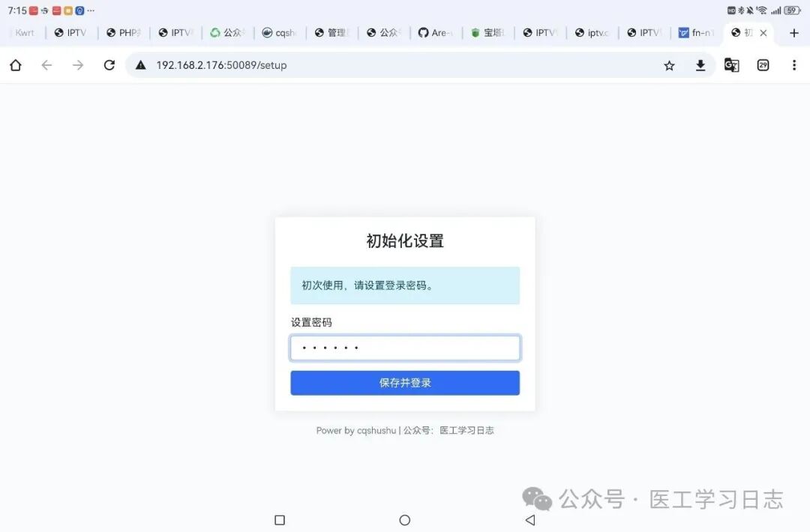Tap the Android home circle button
This screenshot has width=810, height=532.
(404, 519)
